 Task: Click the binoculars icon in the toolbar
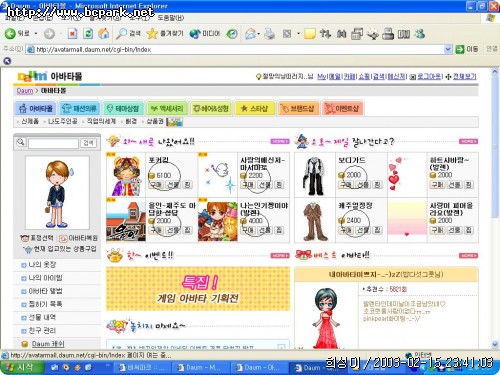click(341, 34)
